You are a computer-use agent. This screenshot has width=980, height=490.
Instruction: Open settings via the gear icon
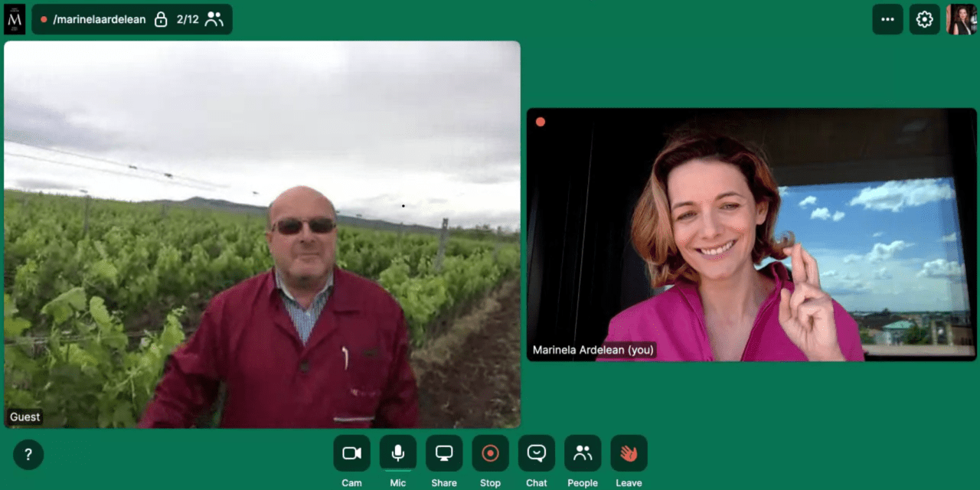click(924, 19)
